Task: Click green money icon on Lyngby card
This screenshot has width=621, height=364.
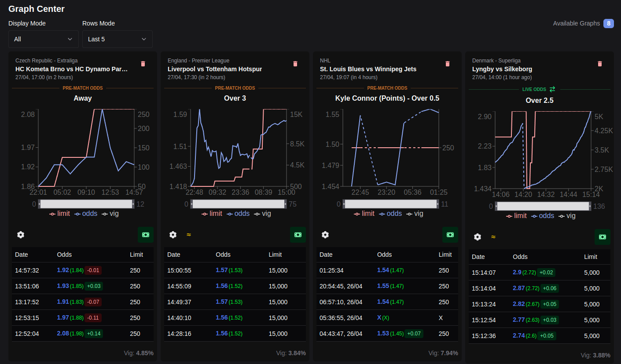Action: pos(603,237)
